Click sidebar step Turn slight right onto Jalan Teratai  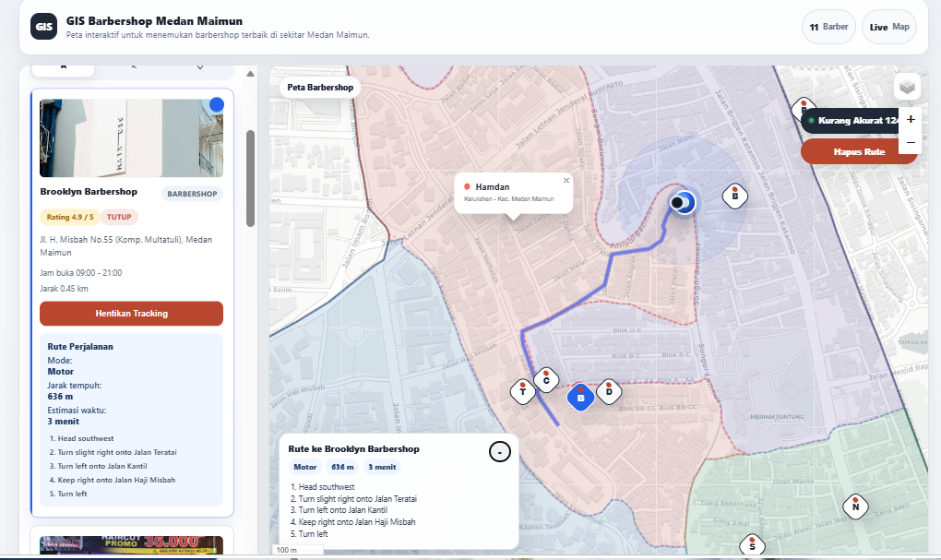(113, 452)
